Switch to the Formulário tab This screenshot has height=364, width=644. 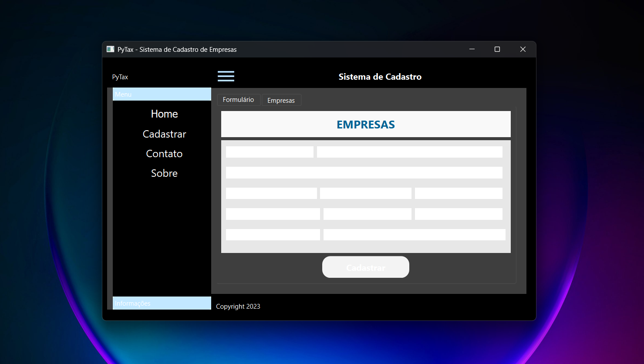click(239, 100)
